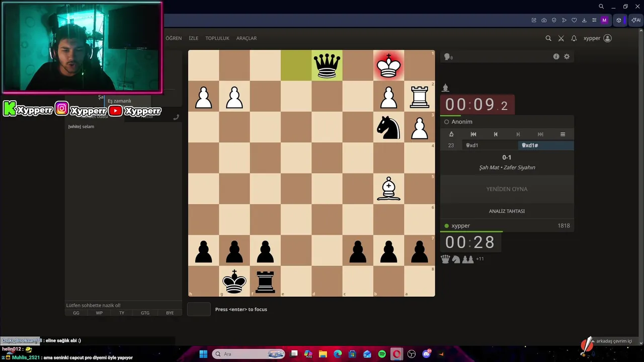Open the xypper profile menu
Screen dimensions: 644x362
(x=598, y=38)
